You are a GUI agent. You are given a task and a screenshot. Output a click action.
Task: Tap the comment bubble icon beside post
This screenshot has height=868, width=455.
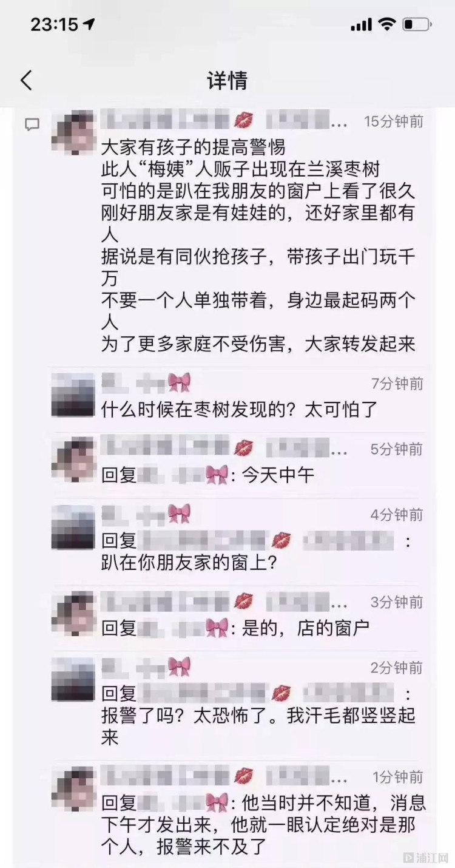click(x=32, y=125)
